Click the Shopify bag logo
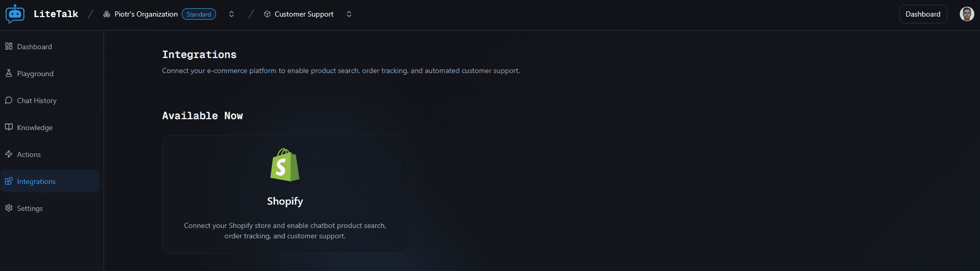This screenshot has width=980, height=271. (285, 165)
